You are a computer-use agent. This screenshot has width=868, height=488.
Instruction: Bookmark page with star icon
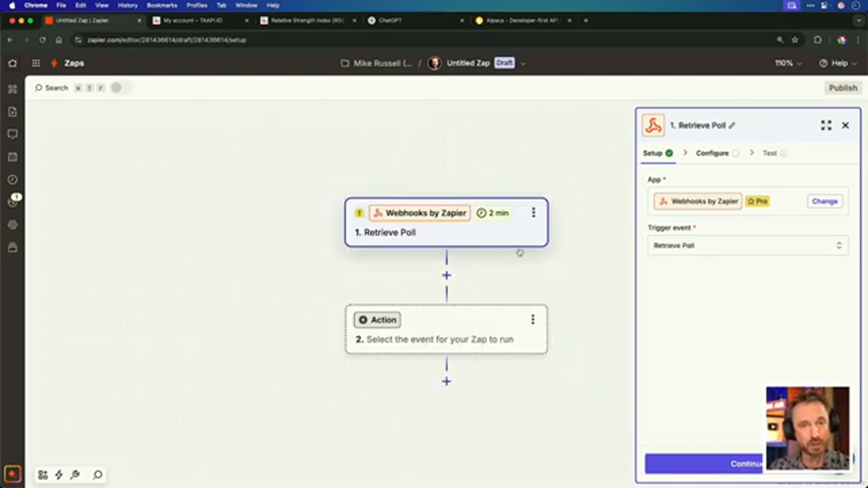(795, 40)
